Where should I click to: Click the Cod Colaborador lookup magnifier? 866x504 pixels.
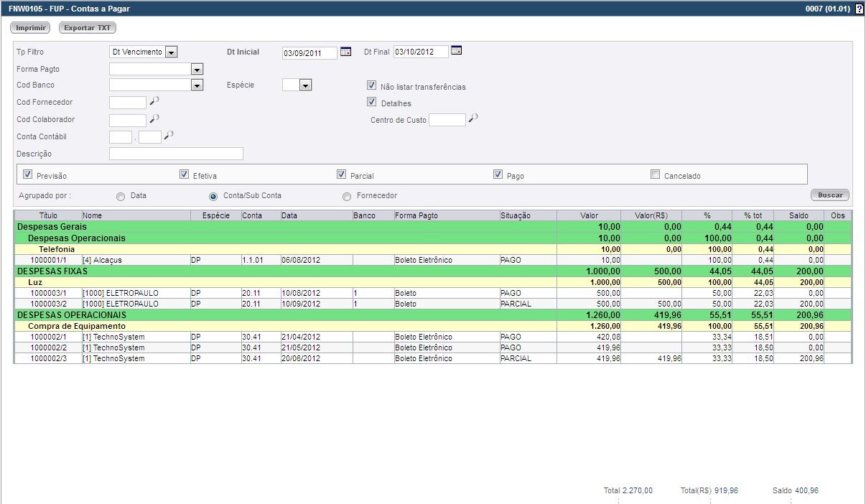click(x=154, y=119)
